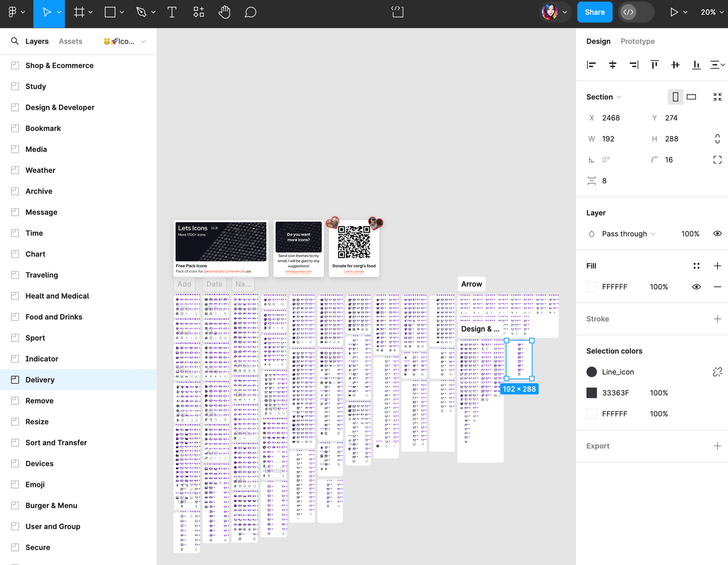
Task: Switch to the Design tab
Action: (x=598, y=41)
